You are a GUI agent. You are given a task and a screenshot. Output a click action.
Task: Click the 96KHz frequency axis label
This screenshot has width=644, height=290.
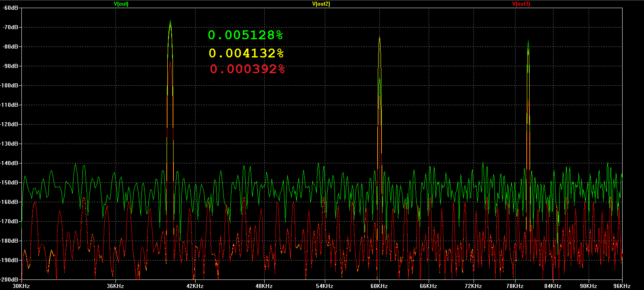622,286
